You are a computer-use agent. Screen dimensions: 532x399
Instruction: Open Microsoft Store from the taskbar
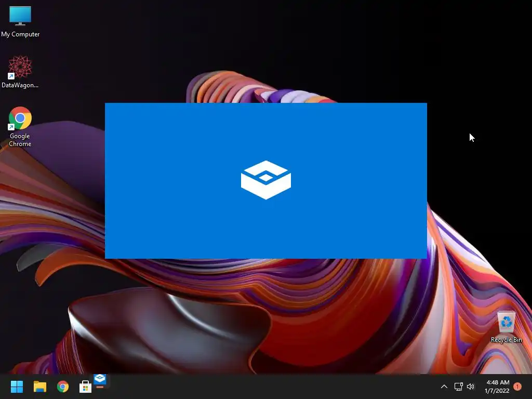coord(86,387)
